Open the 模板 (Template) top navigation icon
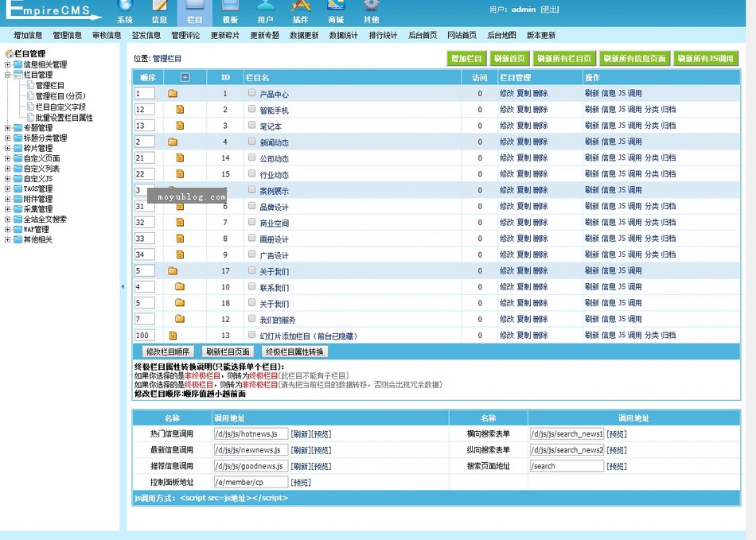 click(x=230, y=10)
